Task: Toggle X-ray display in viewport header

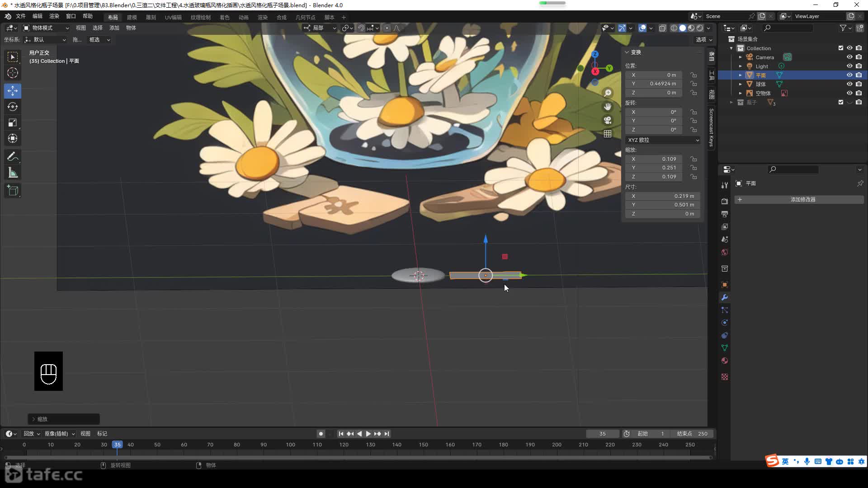Action: (x=662, y=28)
